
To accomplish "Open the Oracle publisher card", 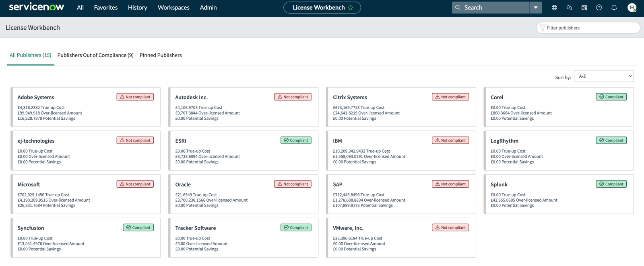I will (244, 194).
